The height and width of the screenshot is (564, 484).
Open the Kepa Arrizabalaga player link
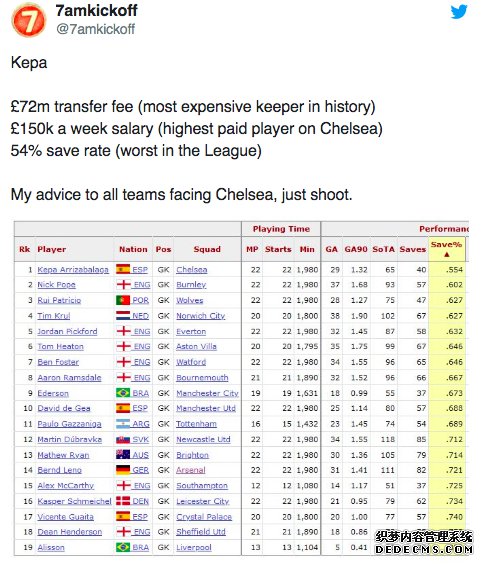(x=73, y=270)
